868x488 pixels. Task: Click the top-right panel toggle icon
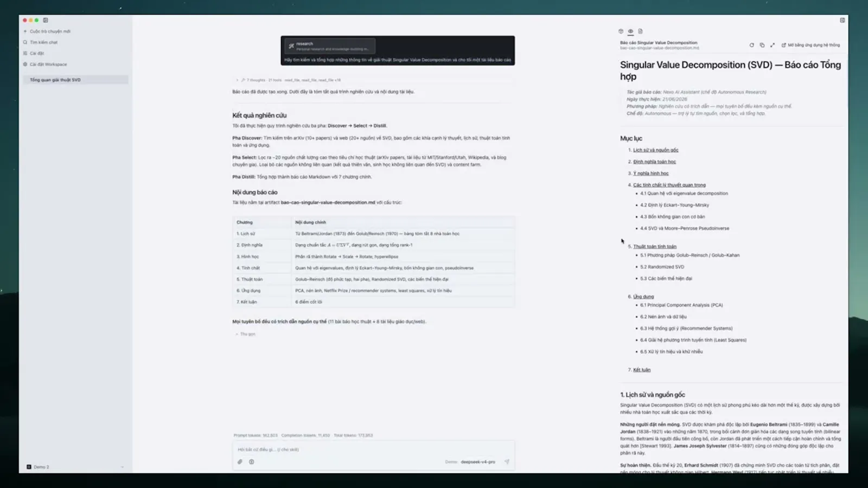point(843,20)
